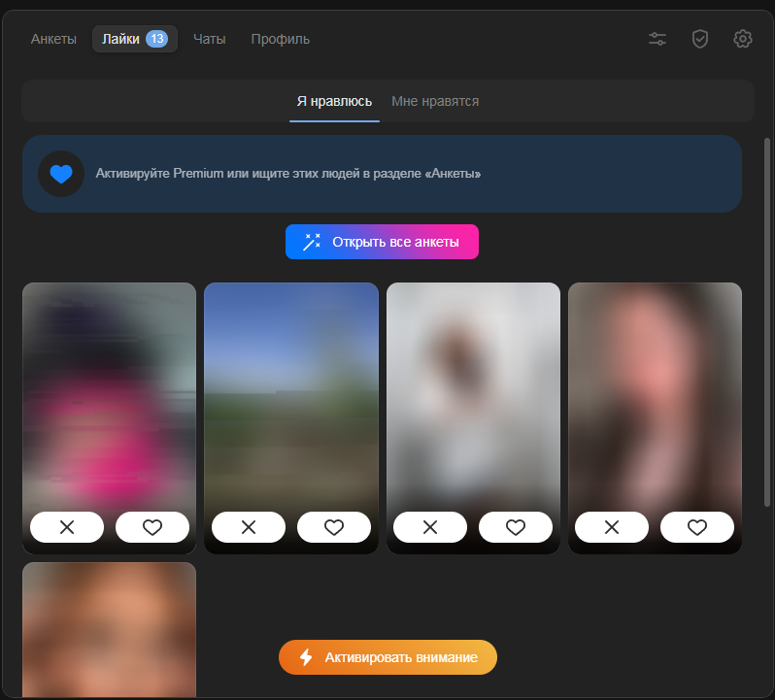Select the Лайки tab
The height and width of the screenshot is (700, 775).
pos(134,39)
